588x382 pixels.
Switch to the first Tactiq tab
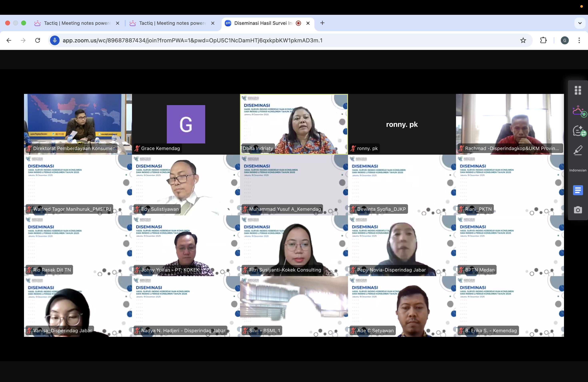click(x=77, y=23)
